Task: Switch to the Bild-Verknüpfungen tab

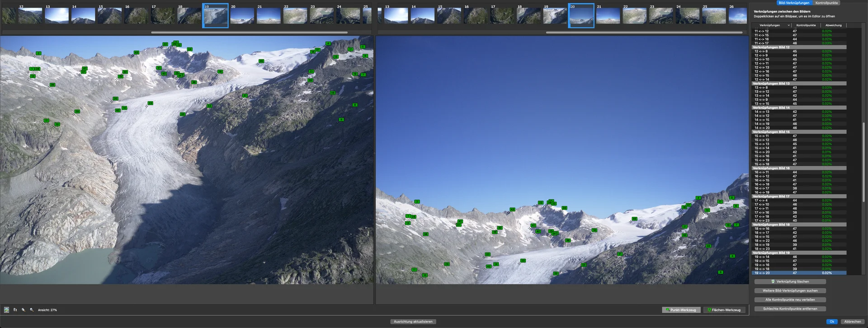Action: pos(794,3)
